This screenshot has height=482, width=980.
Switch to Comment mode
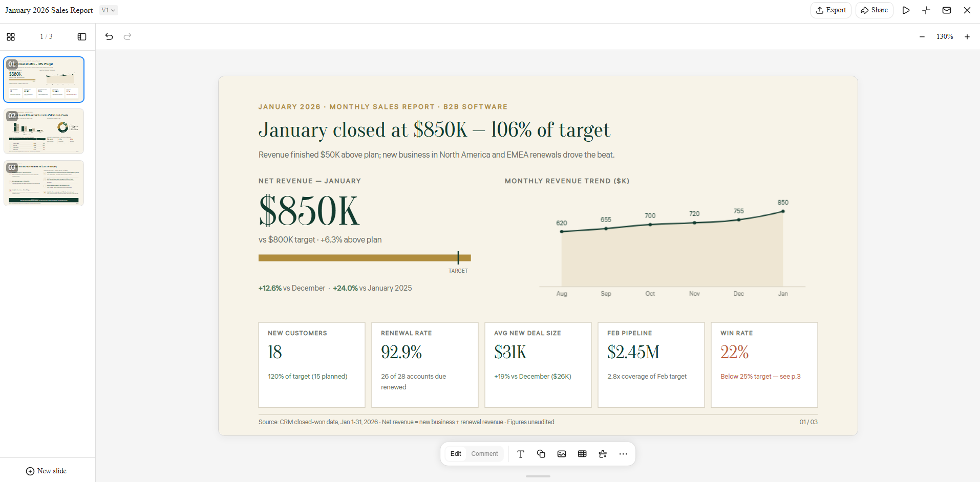(x=484, y=454)
